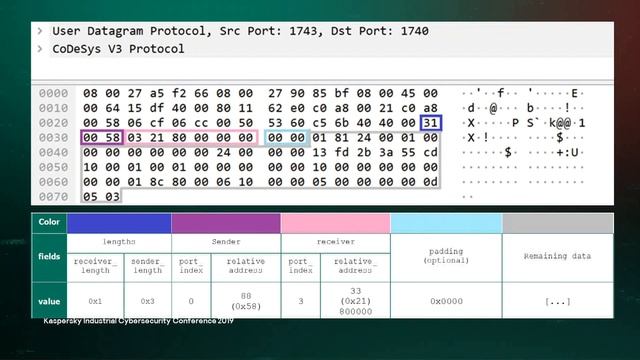Click the hex offset 0050 label

pyautogui.click(x=53, y=167)
